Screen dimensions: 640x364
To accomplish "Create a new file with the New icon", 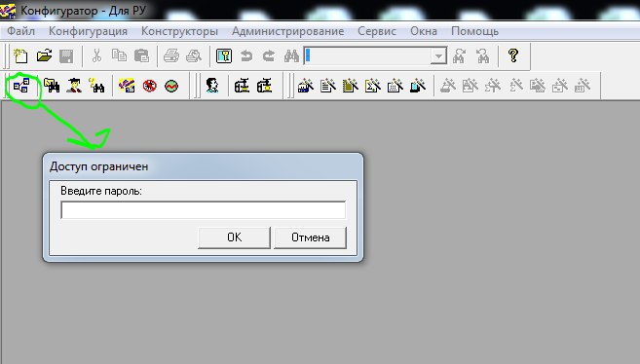I will (20, 55).
